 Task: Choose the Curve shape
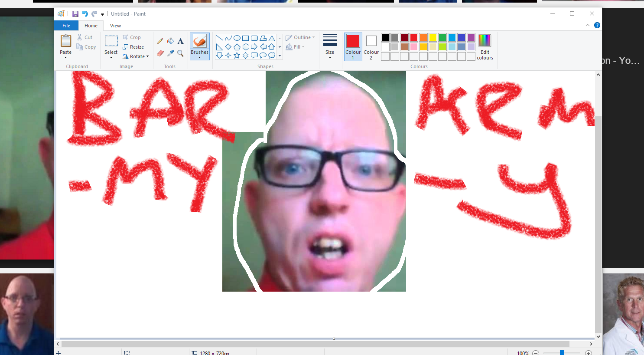228,38
